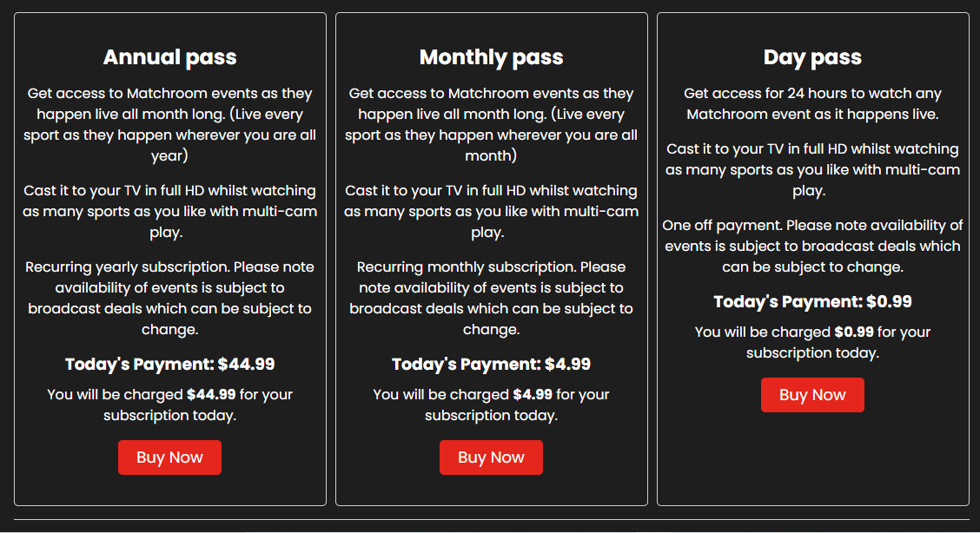
Task: Click the "charged $4.99" subscription note
Action: pyautogui.click(x=491, y=405)
